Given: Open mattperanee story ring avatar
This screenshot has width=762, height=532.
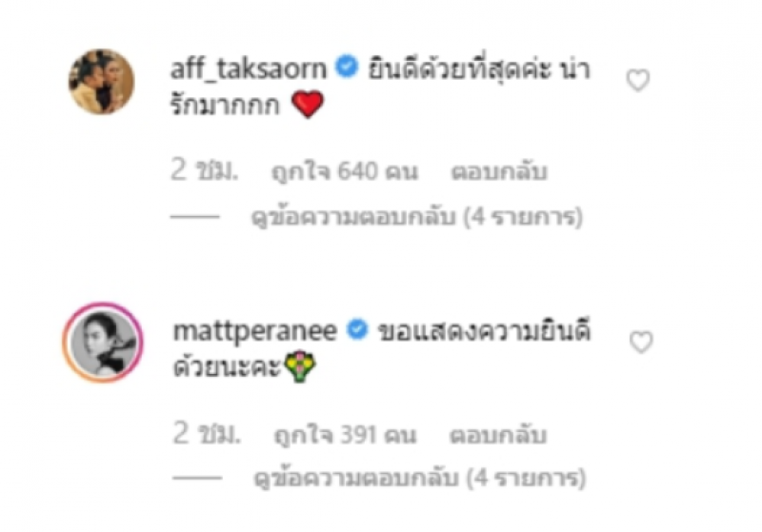Looking at the screenshot, I should (x=103, y=343).
